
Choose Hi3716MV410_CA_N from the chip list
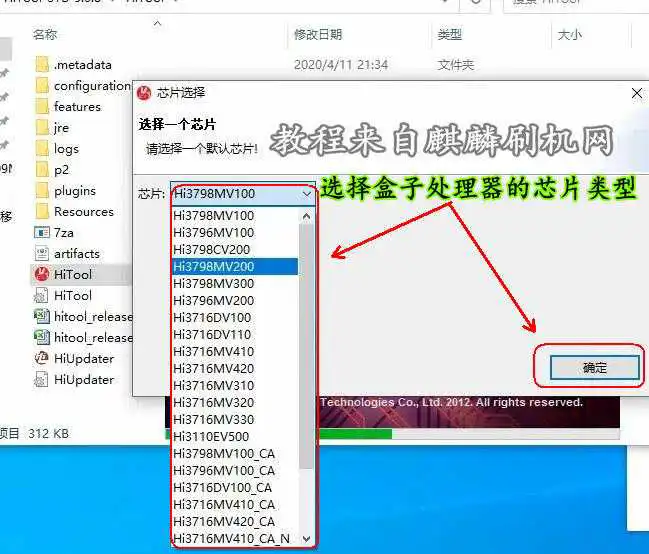tap(235, 539)
